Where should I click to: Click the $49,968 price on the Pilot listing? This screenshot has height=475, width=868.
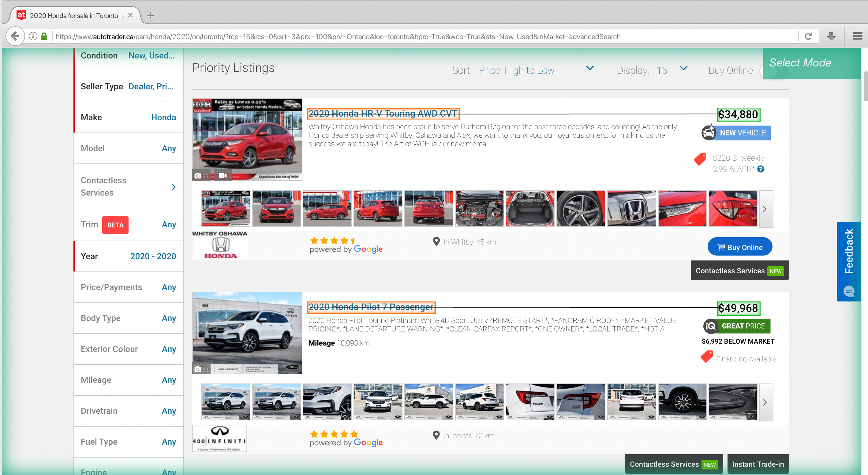[x=738, y=308]
